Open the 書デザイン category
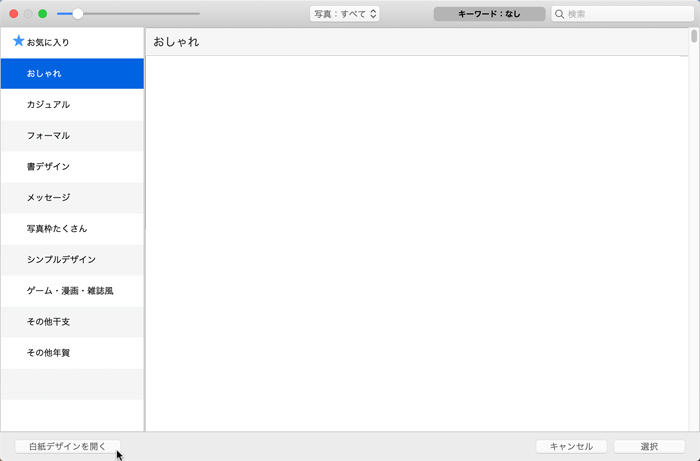Screen dimensions: 700x461 72,167
